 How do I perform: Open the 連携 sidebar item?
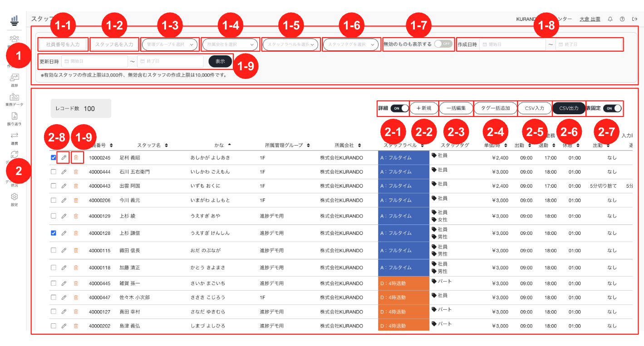point(14,138)
